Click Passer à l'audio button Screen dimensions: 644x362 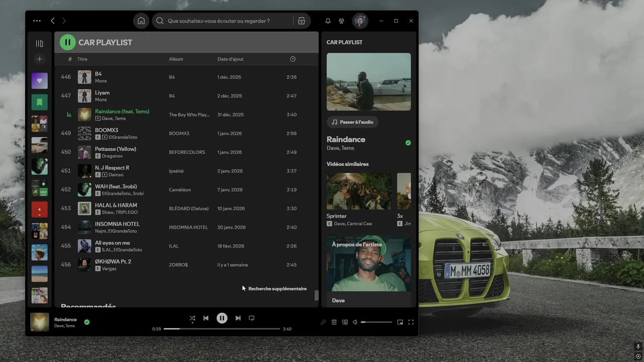(x=353, y=122)
